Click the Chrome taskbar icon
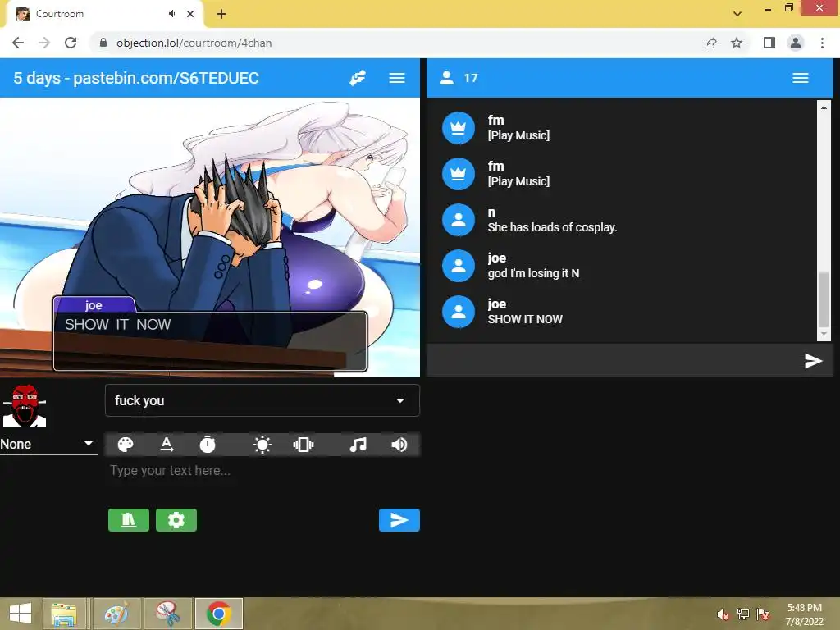The image size is (840, 630). [x=218, y=614]
